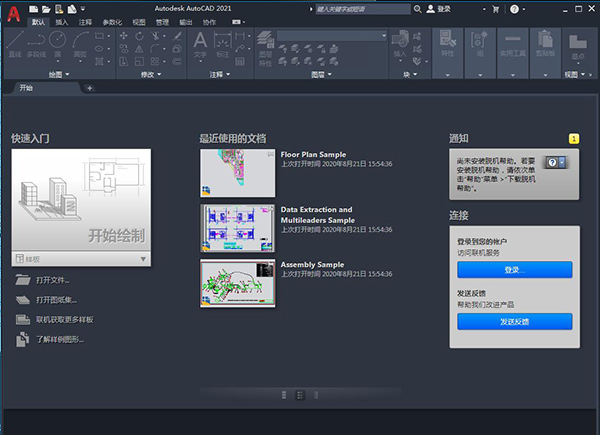600x435 pixels.
Task: Open the 样板 template dropdown
Action: point(81,259)
